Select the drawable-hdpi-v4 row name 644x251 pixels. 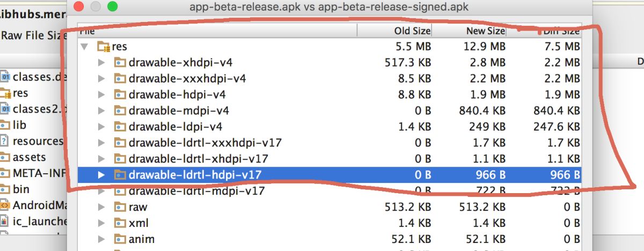[177, 95]
